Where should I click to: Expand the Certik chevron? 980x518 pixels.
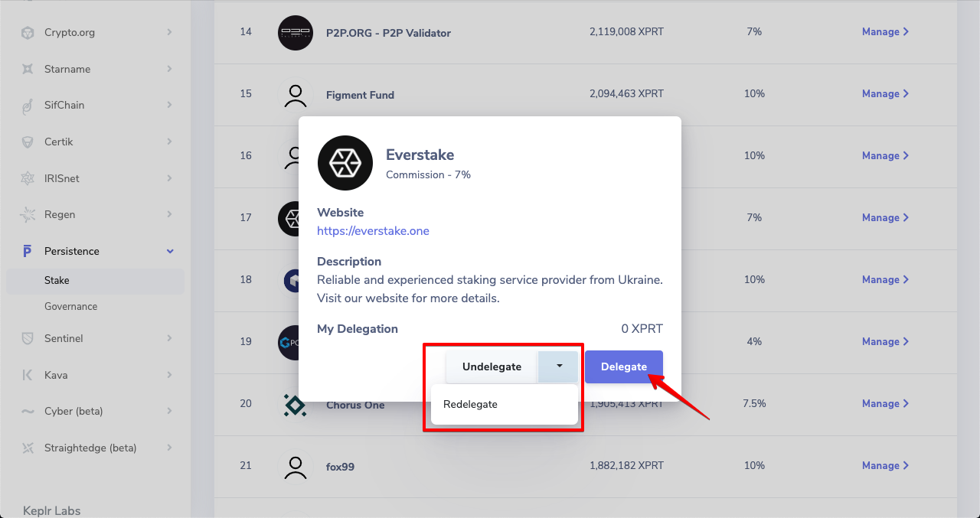(x=169, y=142)
